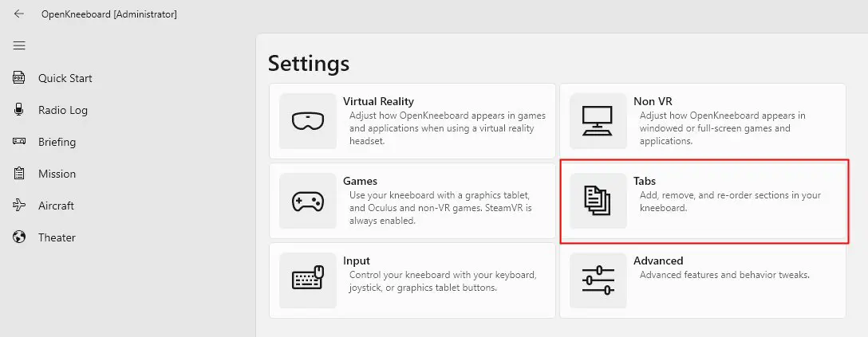Open the Tabs pages icon
The image size is (868, 337).
pyautogui.click(x=598, y=201)
